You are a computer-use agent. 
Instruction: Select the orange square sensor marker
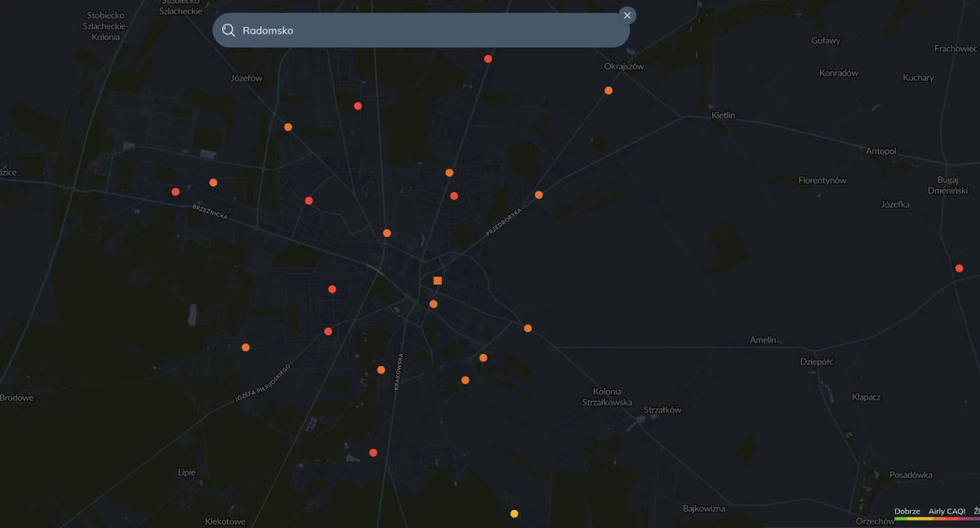(438, 280)
